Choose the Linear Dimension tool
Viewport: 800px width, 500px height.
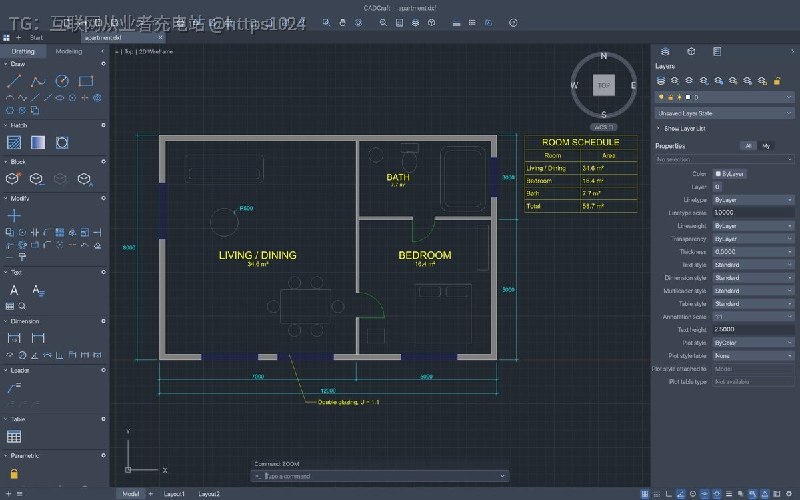pyautogui.click(x=14, y=338)
